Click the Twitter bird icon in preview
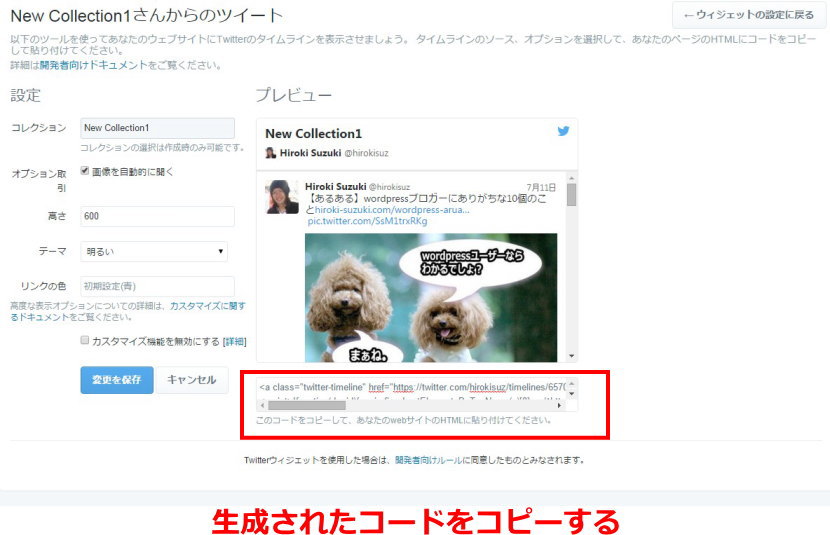 point(563,131)
